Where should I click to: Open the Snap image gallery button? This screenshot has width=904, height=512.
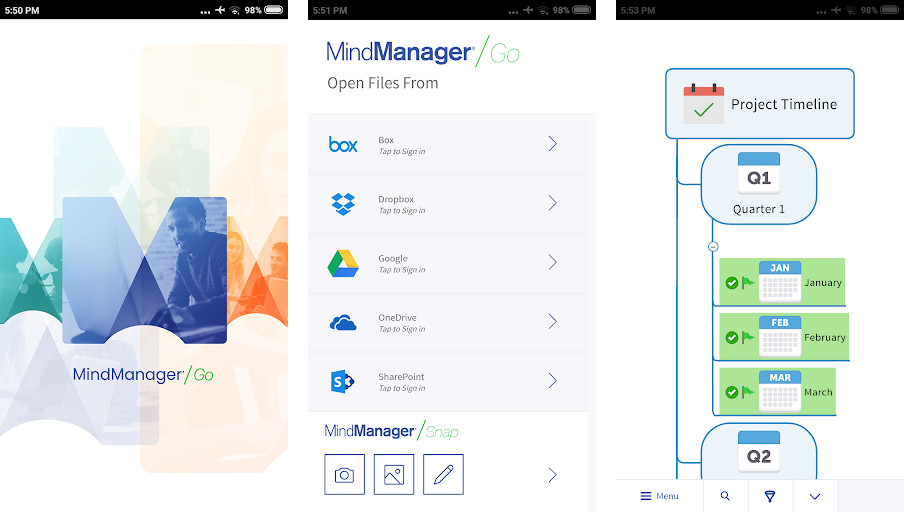394,475
